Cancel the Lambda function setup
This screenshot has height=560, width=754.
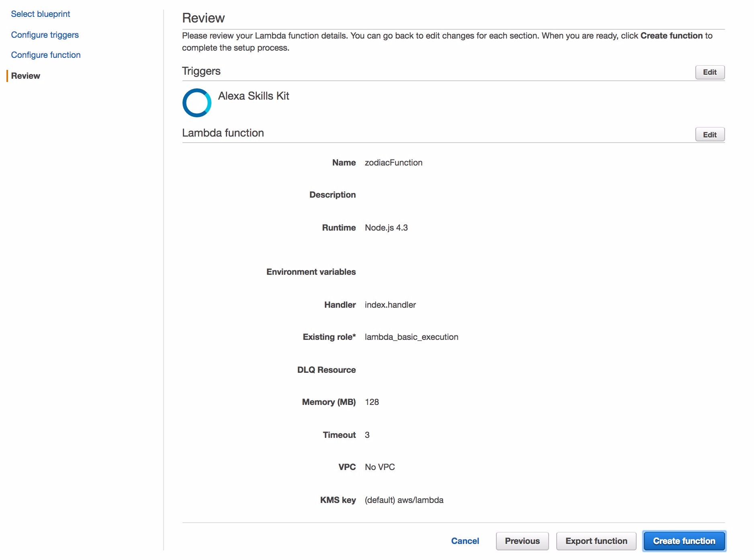point(465,541)
